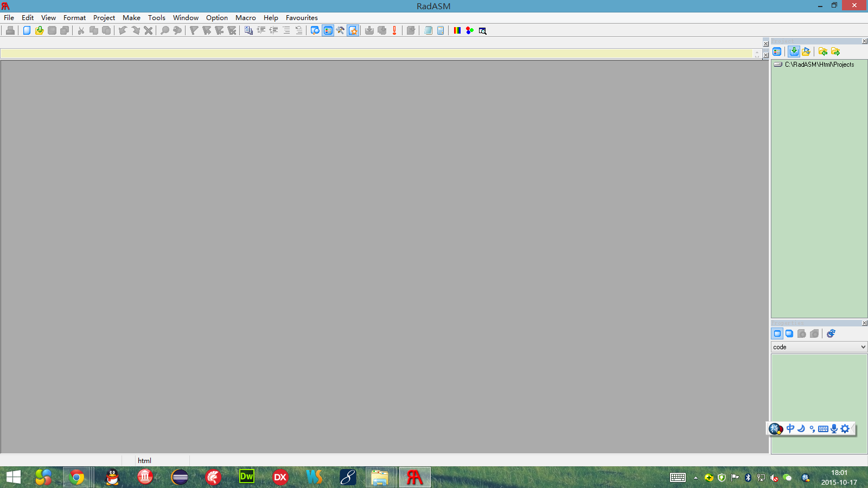Screen dimensions: 868x488
Task: Open the Favourites menu
Action: [x=302, y=17]
